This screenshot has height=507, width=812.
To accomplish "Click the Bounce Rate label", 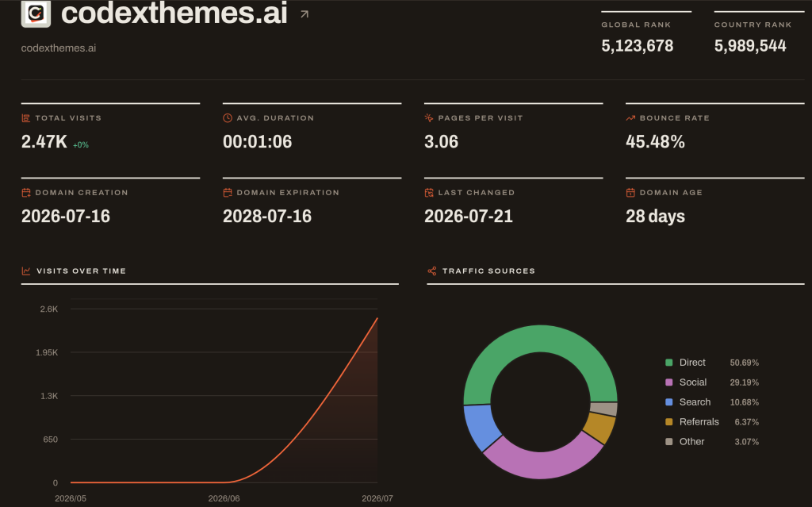I will (675, 118).
